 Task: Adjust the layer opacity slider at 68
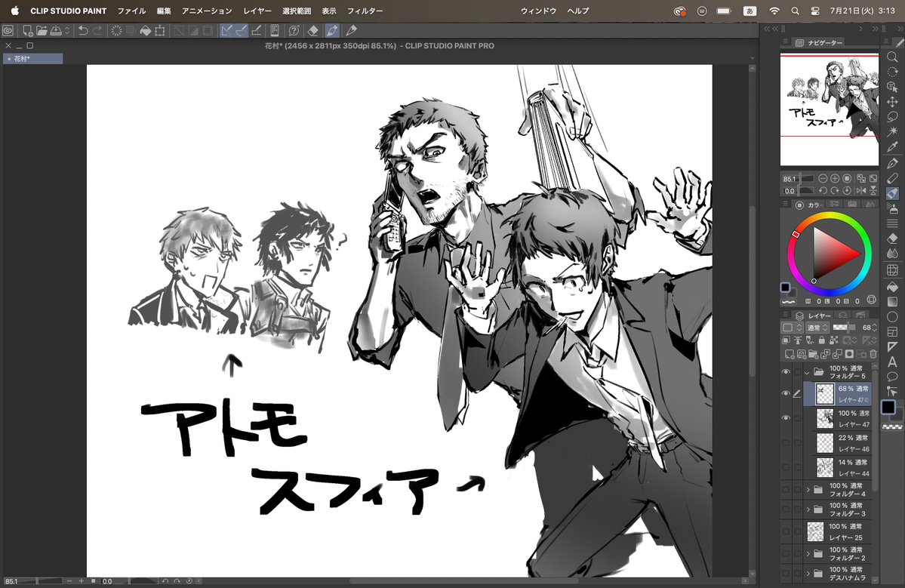click(845, 328)
